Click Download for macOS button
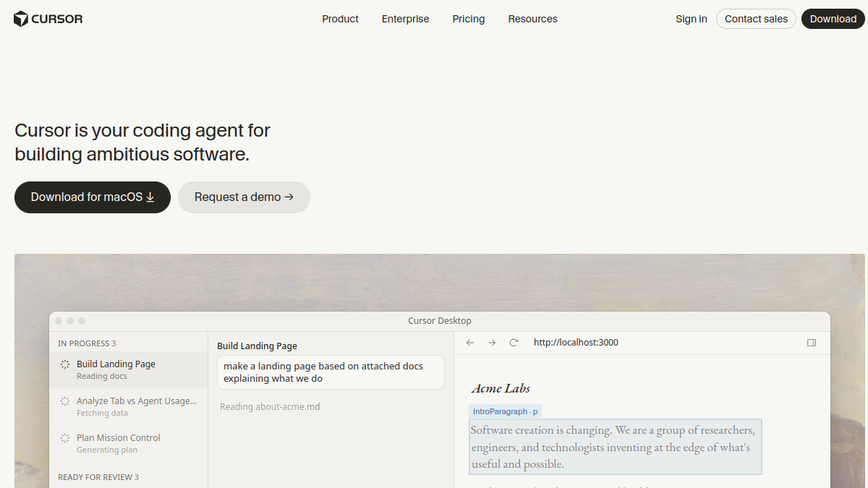Image resolution: width=868 pixels, height=488 pixels. click(x=93, y=197)
